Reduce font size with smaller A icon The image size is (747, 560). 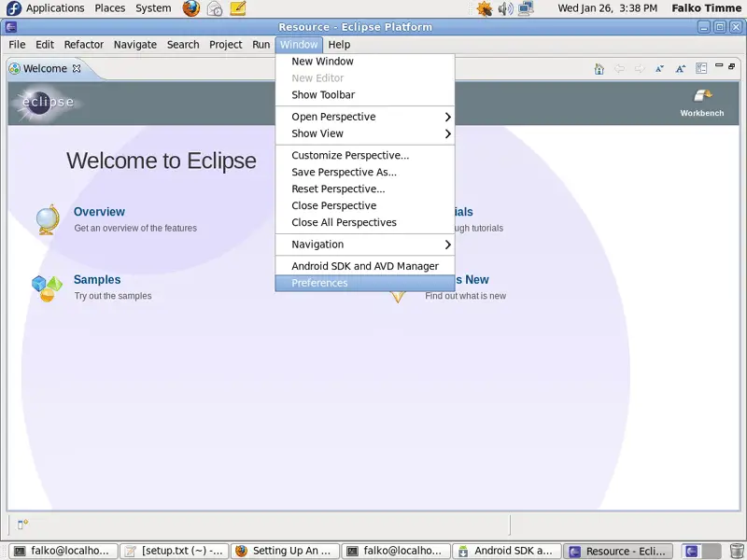pos(659,69)
